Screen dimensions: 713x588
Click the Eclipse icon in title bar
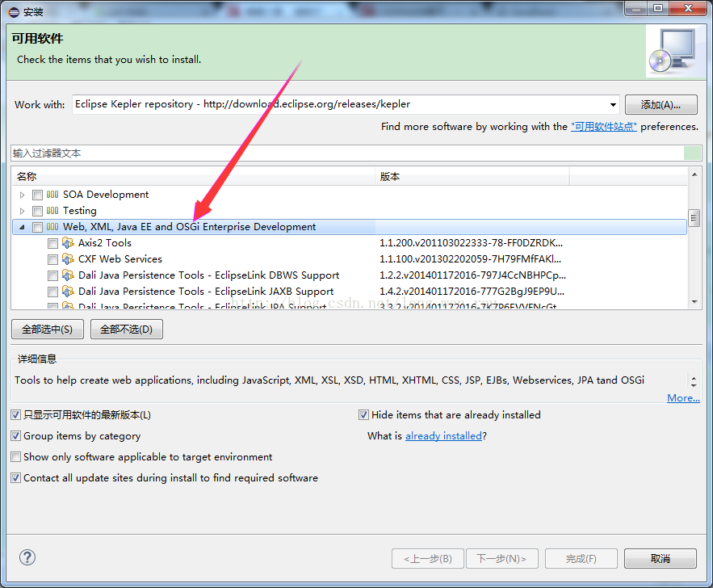pos(14,12)
